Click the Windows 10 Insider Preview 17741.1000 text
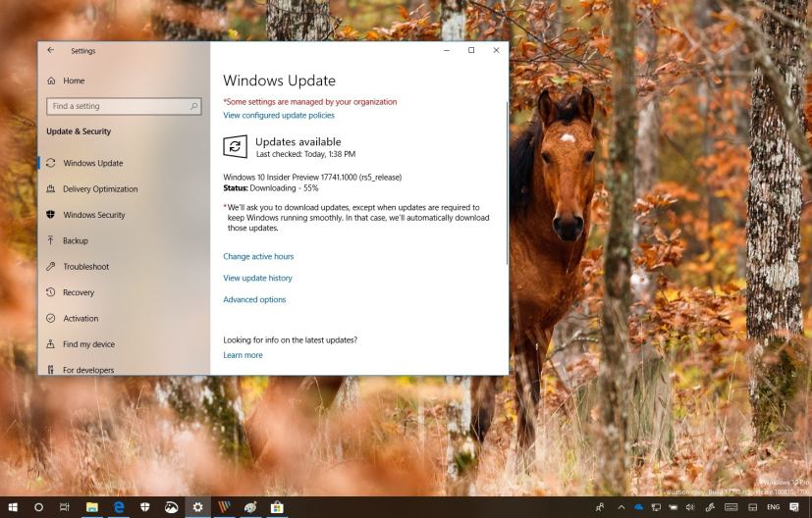Viewport: 812px width, 518px height. click(x=312, y=177)
